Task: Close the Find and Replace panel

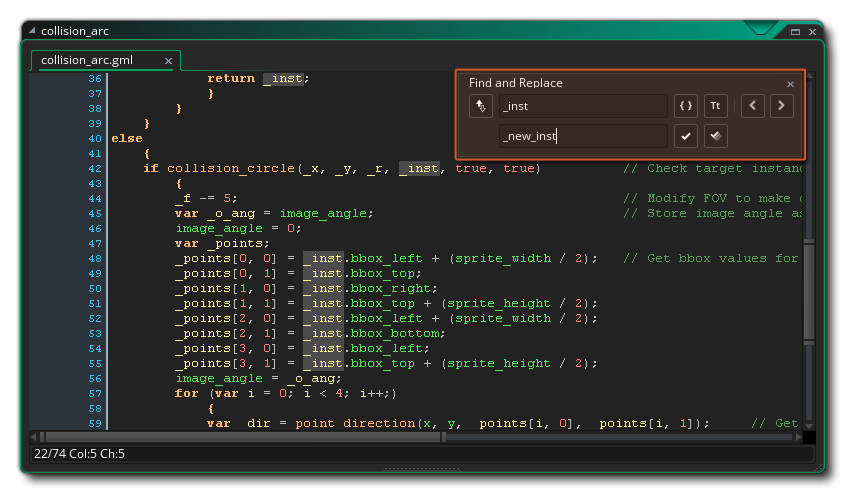Action: pyautogui.click(x=790, y=84)
